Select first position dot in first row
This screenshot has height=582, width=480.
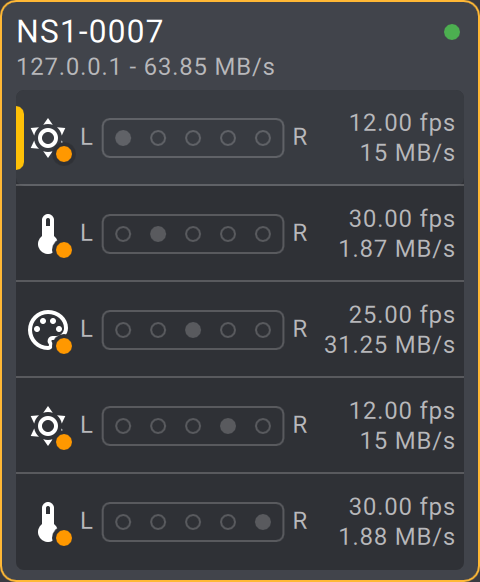[x=123, y=138]
